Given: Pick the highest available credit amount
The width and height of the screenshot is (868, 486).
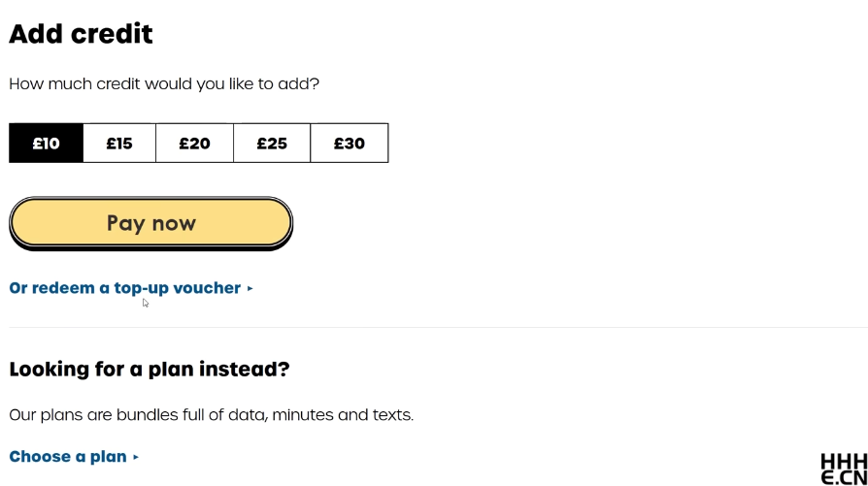Looking at the screenshot, I should tap(349, 144).
